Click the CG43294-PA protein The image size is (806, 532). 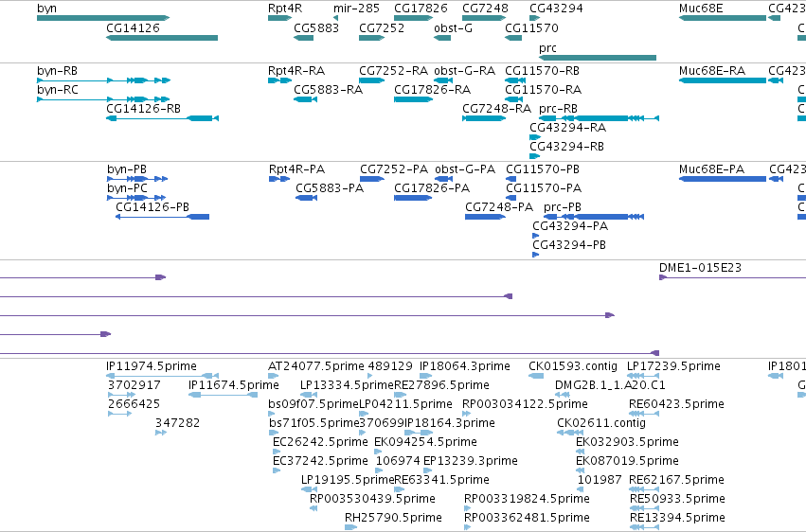[536, 236]
